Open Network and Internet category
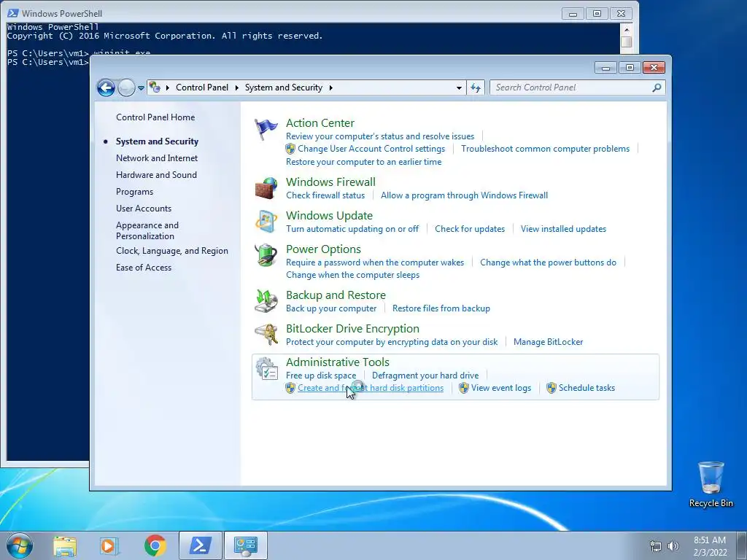This screenshot has width=747, height=560. tap(157, 158)
